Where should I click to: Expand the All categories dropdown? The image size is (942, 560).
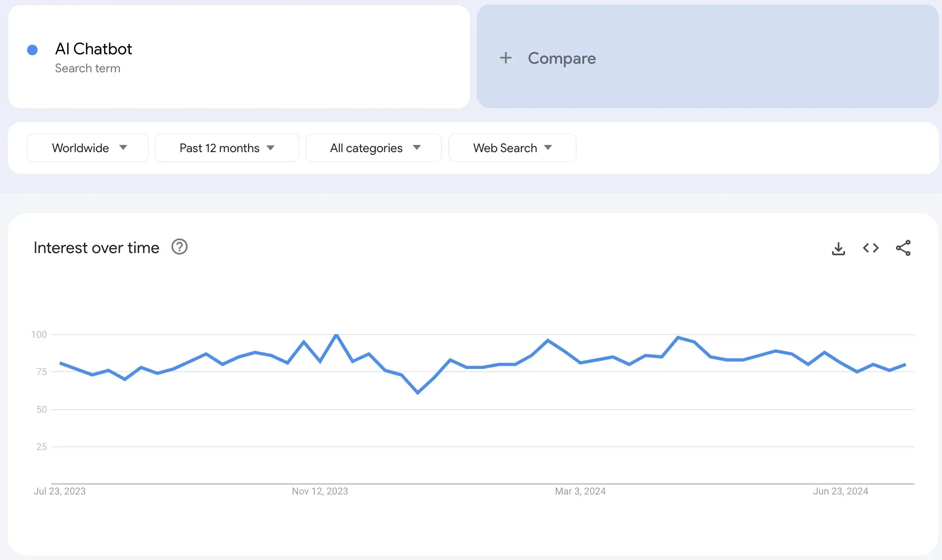click(x=372, y=147)
